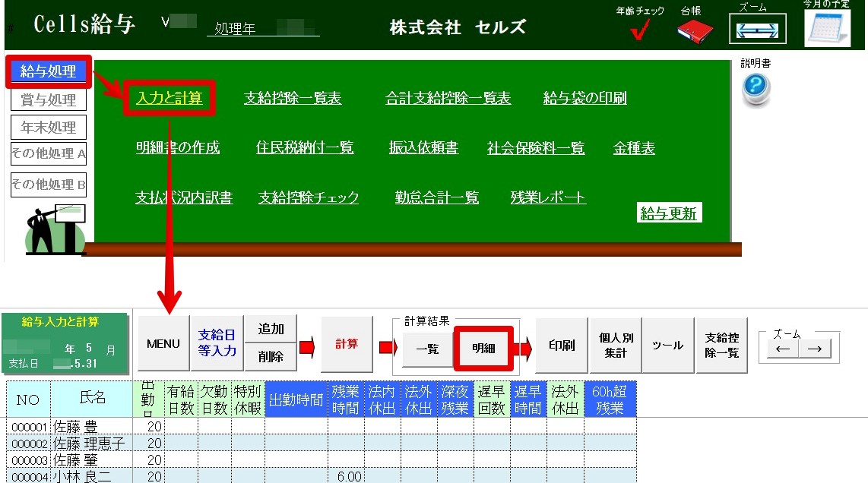Screen dimensions: 868x483
Task: Open the 入力と計算 link
Action: tap(169, 99)
